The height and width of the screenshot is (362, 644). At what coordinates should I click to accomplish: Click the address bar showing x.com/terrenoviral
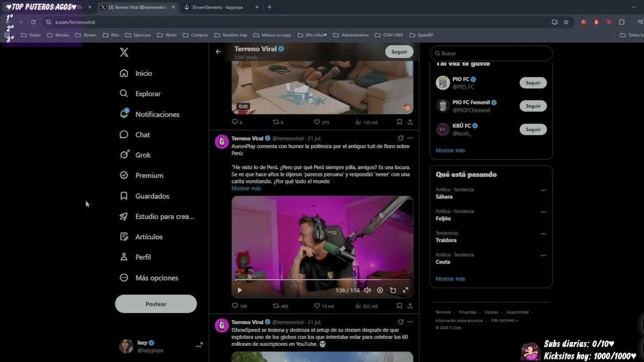(x=297, y=22)
